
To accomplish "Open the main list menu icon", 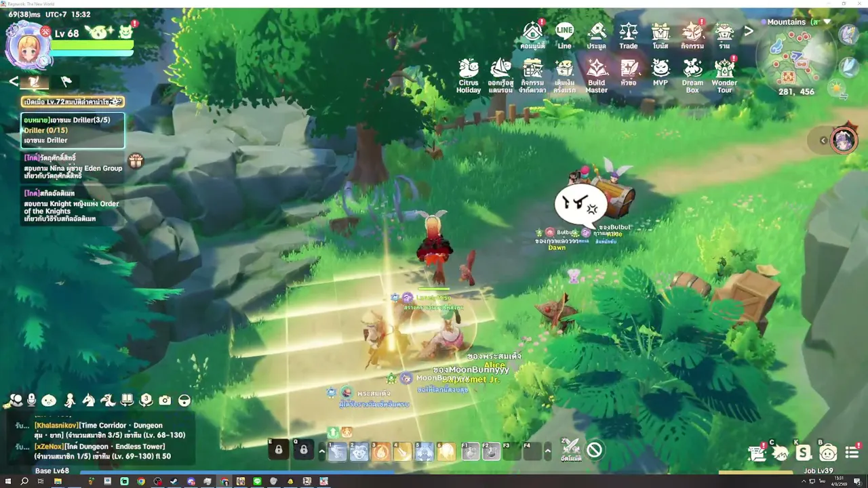I will (852, 453).
